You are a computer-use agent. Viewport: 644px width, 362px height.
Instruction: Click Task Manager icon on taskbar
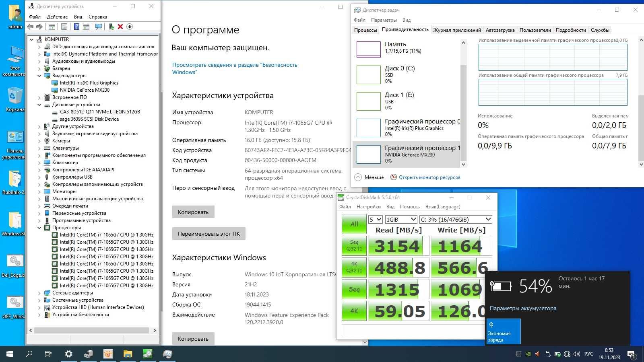click(167, 354)
